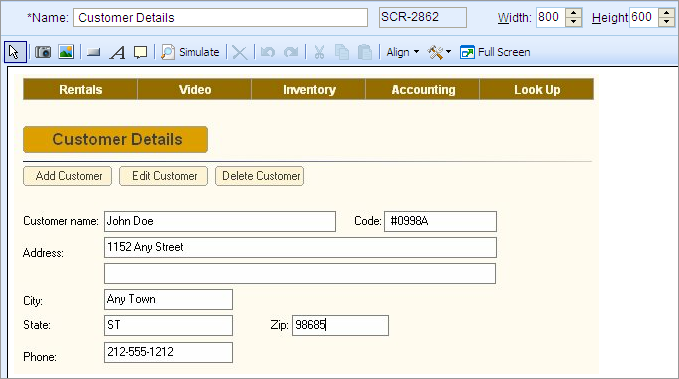Screen dimensions: 679x379
Task: Decrease the Width spinner value
Action: [x=573, y=22]
